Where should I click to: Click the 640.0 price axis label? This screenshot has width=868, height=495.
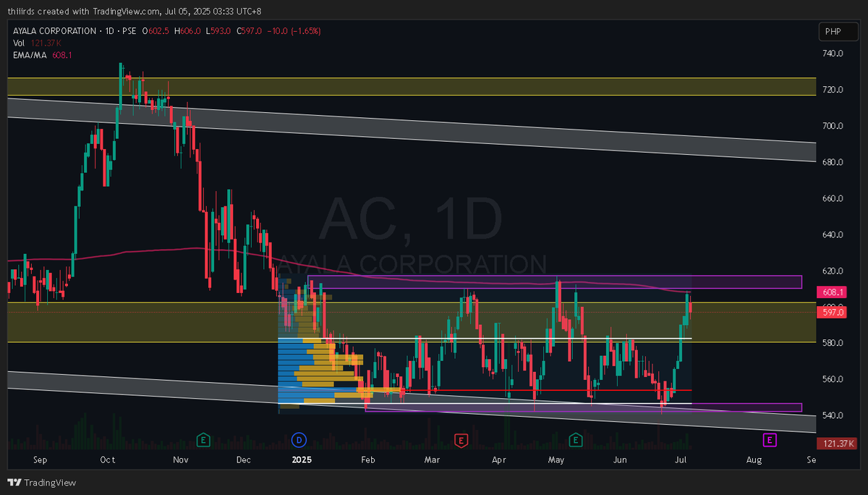point(833,234)
